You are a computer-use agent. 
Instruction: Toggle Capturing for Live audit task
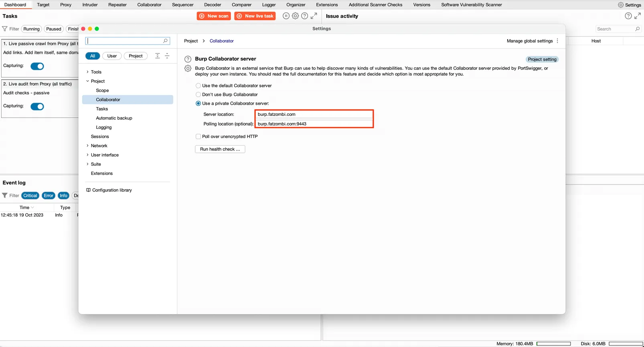tap(37, 106)
